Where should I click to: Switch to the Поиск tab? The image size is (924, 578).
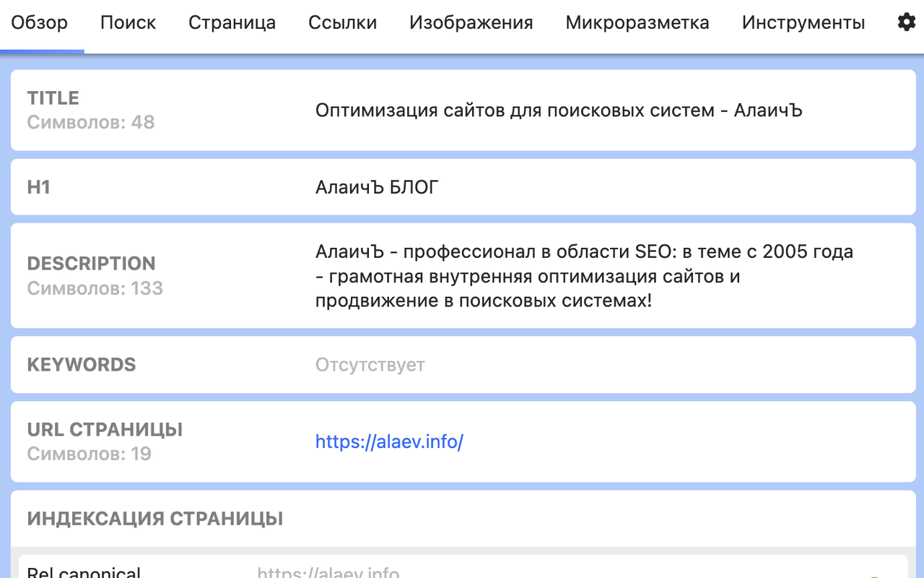(x=128, y=22)
